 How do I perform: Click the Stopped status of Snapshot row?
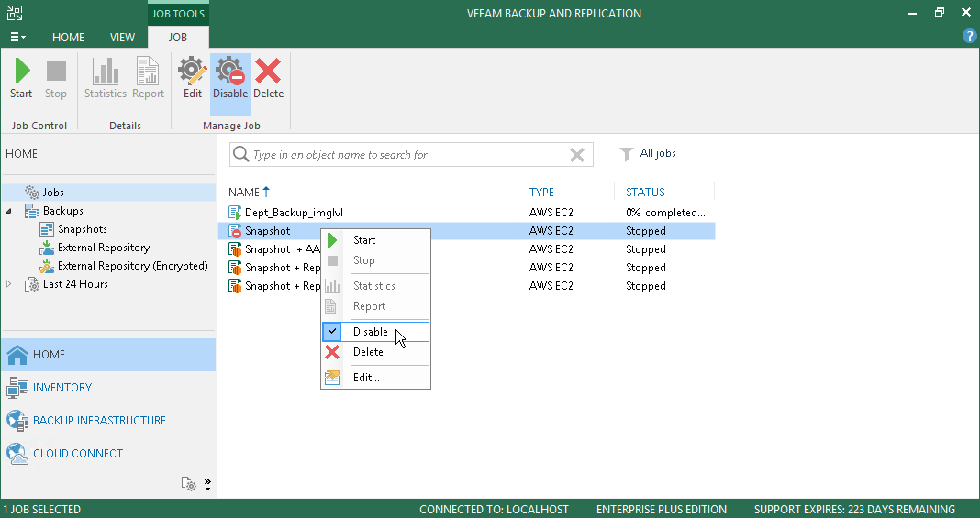click(646, 231)
